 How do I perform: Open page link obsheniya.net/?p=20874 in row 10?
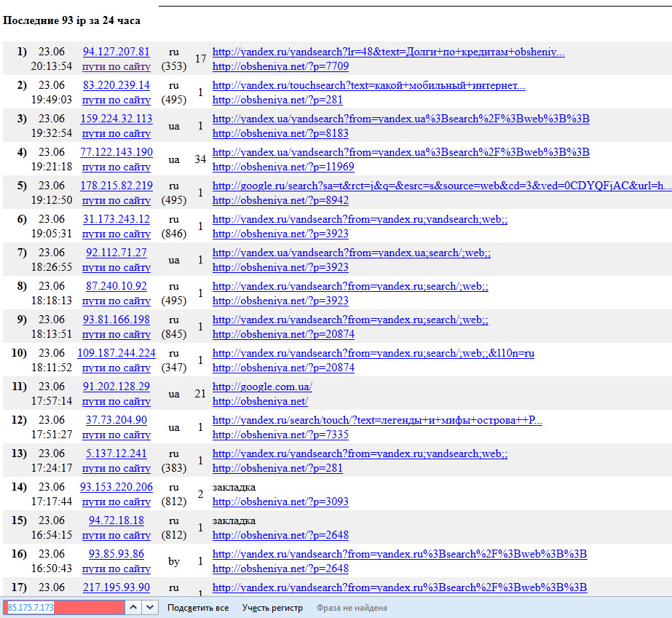pos(283,368)
